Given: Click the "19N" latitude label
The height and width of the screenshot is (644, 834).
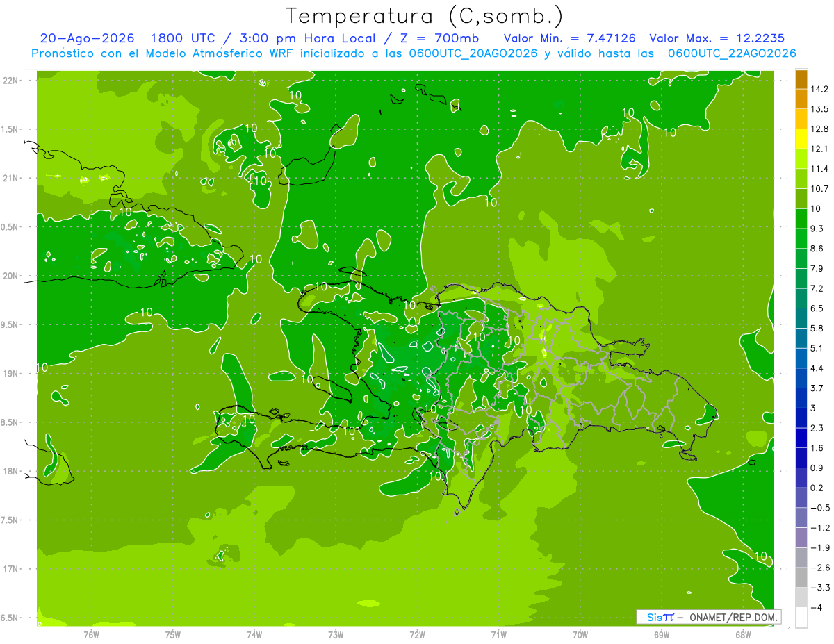Looking at the screenshot, I should tap(11, 373).
